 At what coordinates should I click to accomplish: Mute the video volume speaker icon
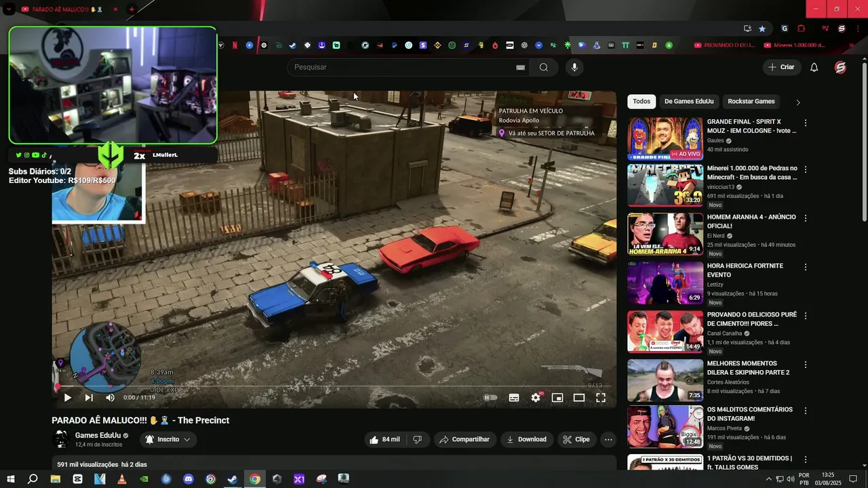coord(111,398)
